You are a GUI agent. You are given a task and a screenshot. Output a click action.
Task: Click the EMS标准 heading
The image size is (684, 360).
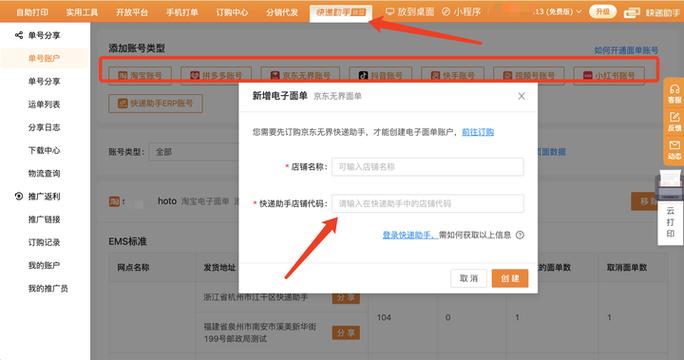coord(127,241)
